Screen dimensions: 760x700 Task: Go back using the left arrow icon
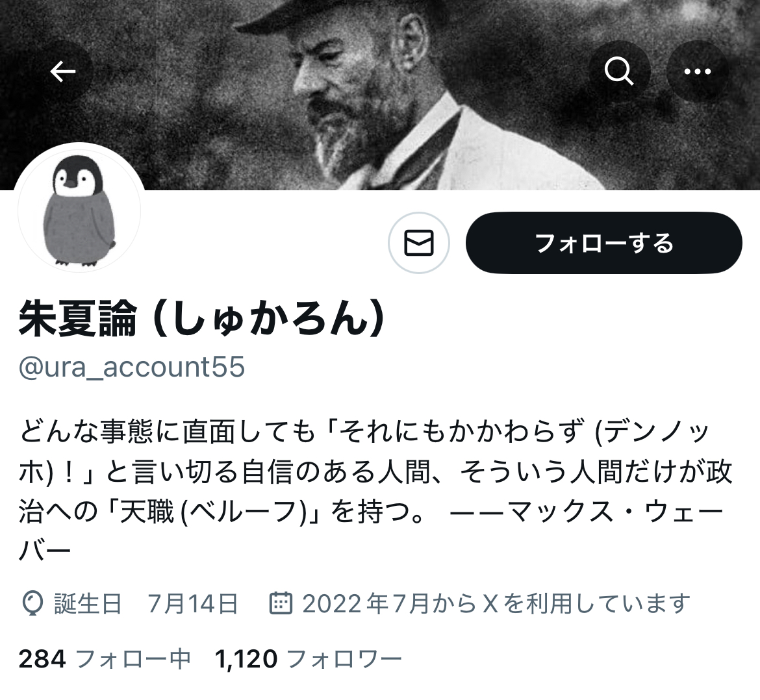tap(62, 71)
